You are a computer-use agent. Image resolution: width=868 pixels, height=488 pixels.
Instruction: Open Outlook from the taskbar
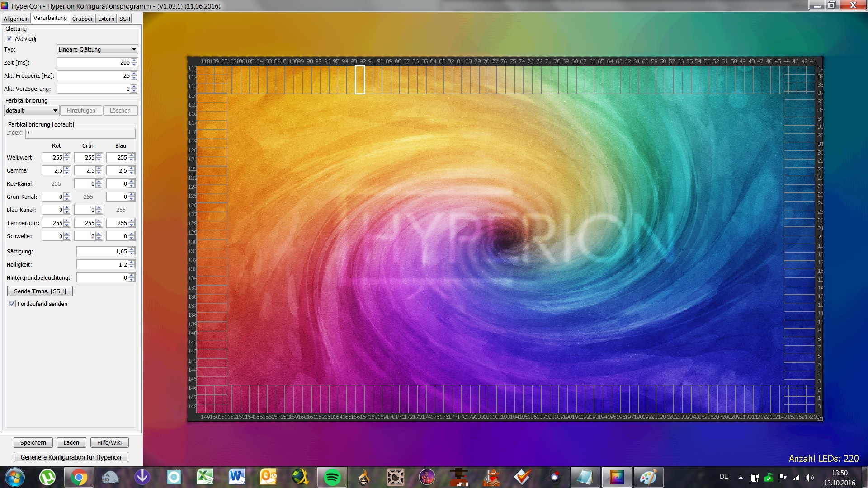click(x=269, y=477)
